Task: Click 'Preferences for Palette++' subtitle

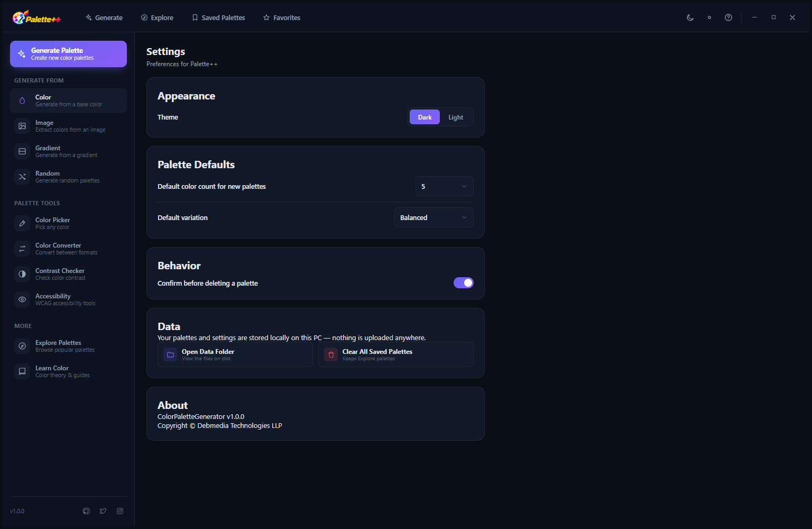Action: [182, 64]
